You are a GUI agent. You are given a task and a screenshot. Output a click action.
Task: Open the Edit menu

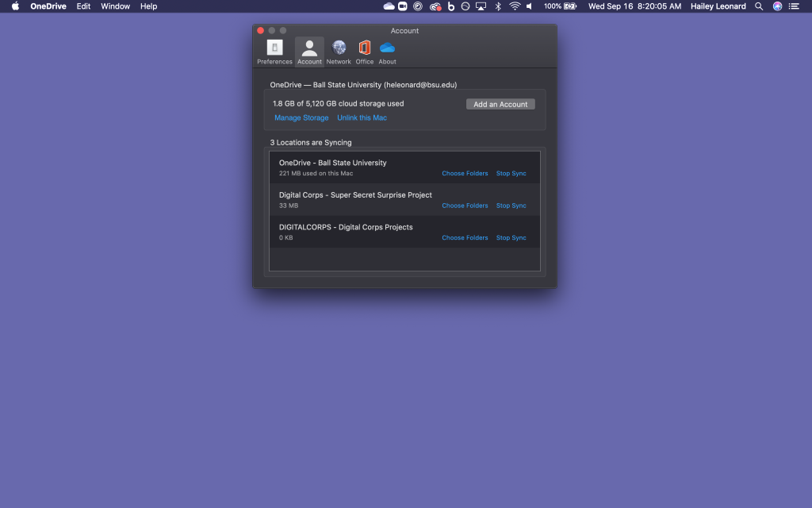[x=83, y=6]
